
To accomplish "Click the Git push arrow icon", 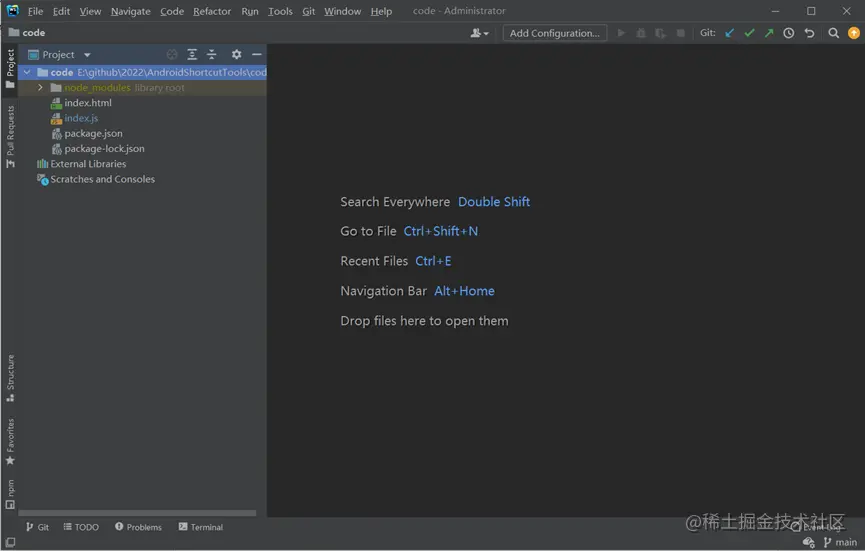I will coord(769,33).
